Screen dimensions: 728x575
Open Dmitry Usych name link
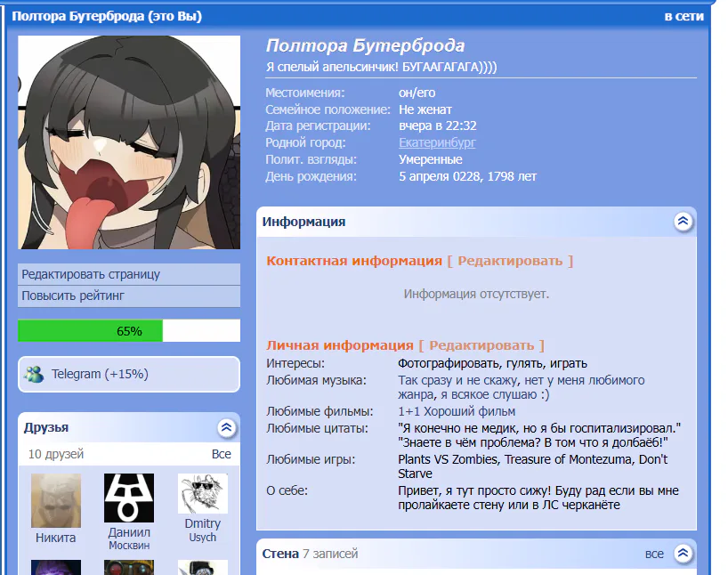pyautogui.click(x=203, y=530)
